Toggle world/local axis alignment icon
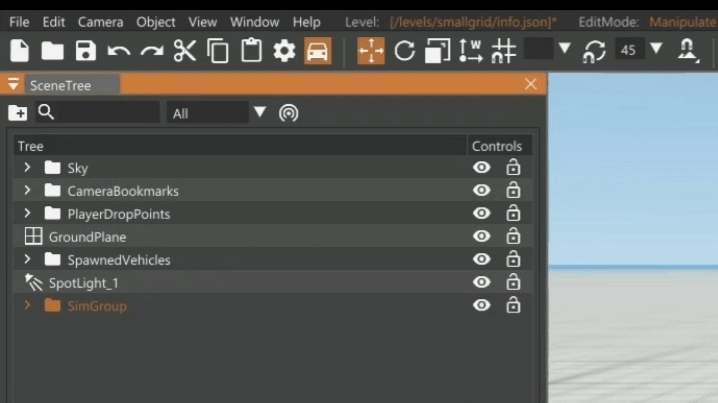The height and width of the screenshot is (403, 718). (x=470, y=50)
